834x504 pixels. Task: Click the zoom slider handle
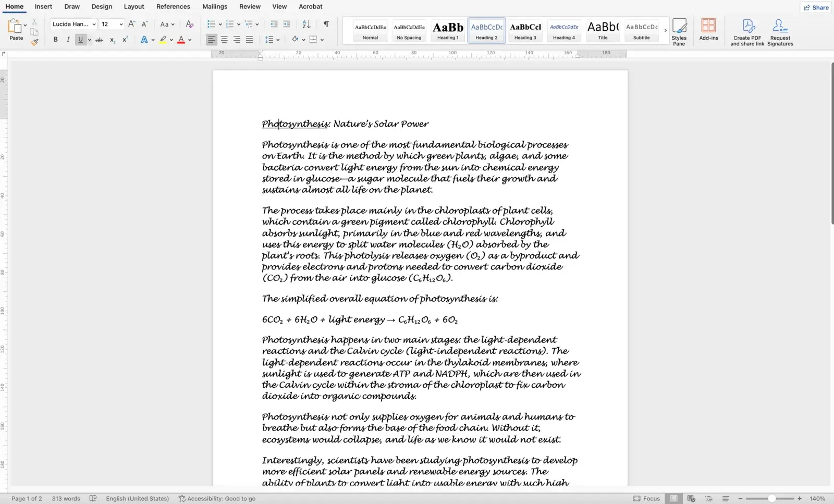772,499
